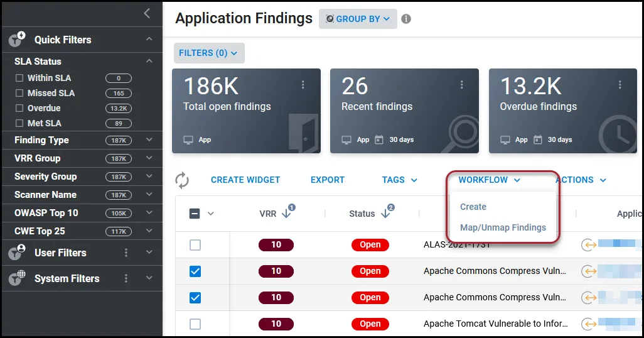Screen dimensions: 644x338
Task: Open the Workflow menu
Action: click(489, 180)
